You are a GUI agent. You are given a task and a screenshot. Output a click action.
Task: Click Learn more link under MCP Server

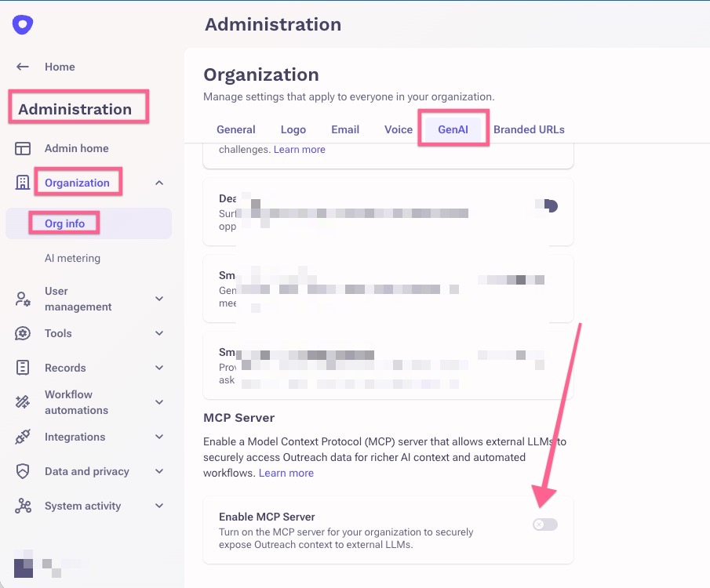286,473
